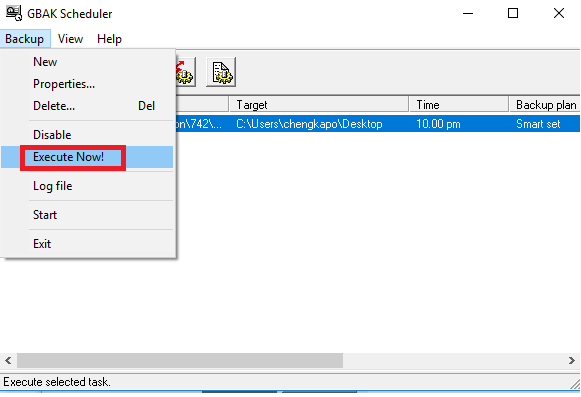Click the toolbar icon with red arrow and gear

click(x=185, y=72)
